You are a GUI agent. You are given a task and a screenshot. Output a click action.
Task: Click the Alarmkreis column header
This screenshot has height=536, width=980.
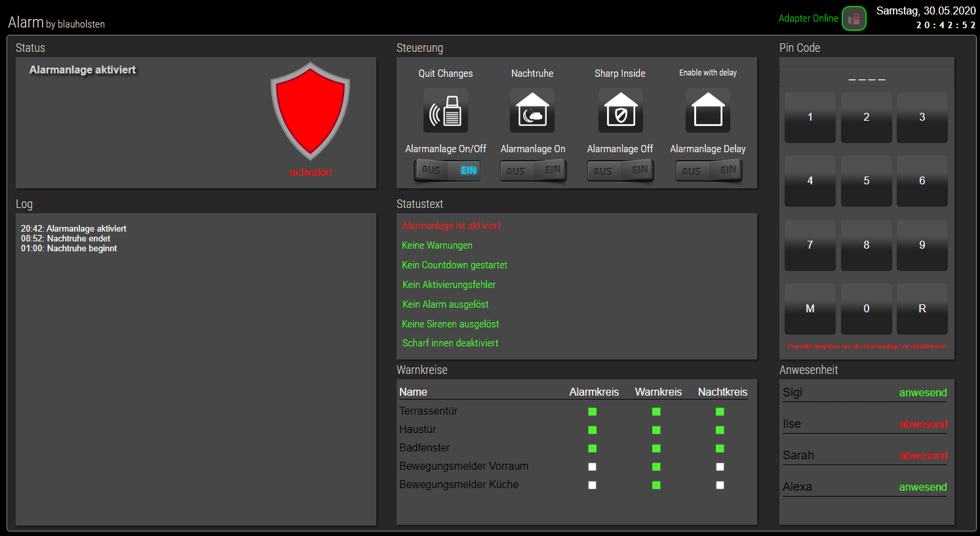[x=594, y=392]
